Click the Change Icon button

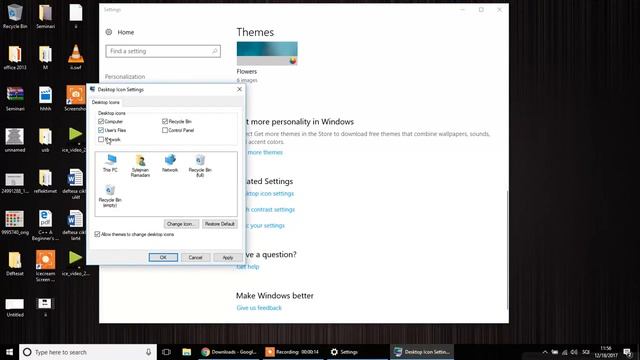click(x=181, y=224)
